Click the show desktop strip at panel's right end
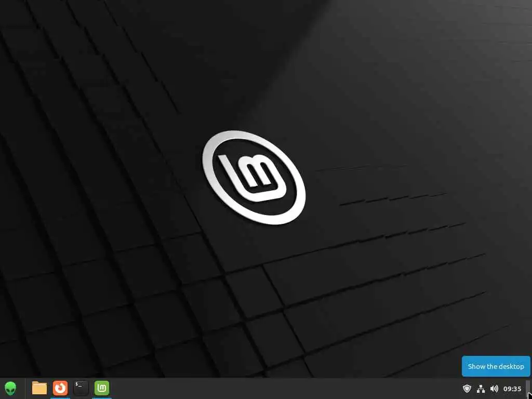The width and height of the screenshot is (532, 399). pyautogui.click(x=528, y=389)
